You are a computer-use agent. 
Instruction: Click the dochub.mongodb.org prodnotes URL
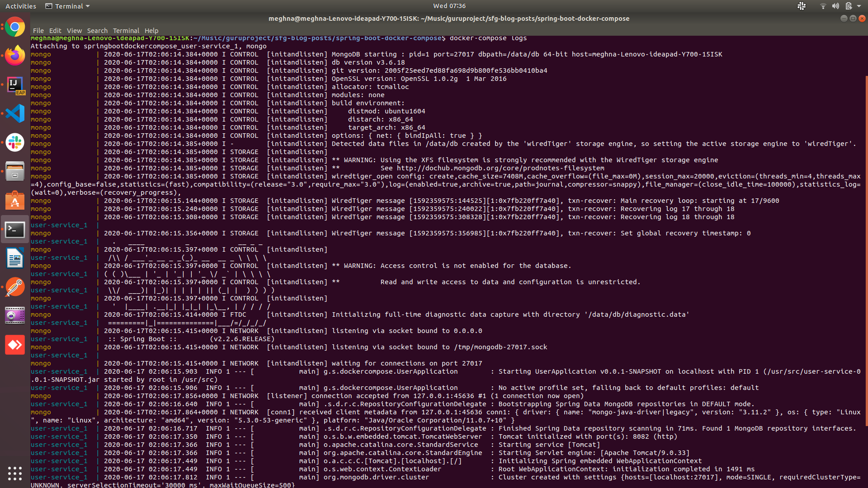(500, 168)
